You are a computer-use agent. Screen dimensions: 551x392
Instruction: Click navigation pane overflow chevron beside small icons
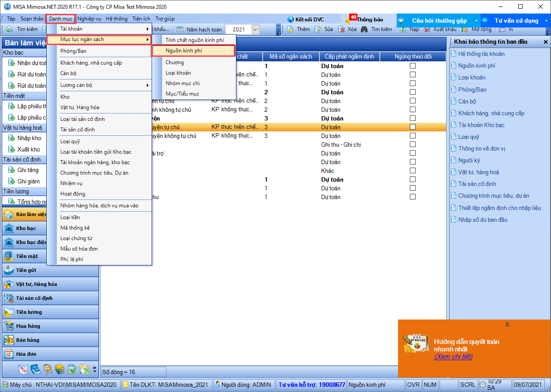coord(95,369)
